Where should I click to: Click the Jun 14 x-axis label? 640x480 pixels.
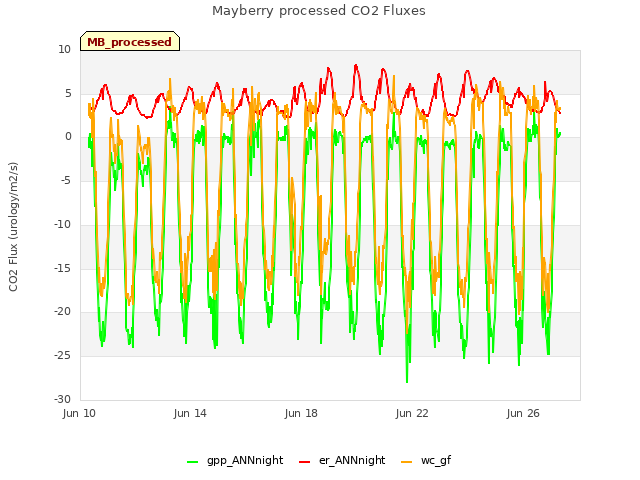190,413
